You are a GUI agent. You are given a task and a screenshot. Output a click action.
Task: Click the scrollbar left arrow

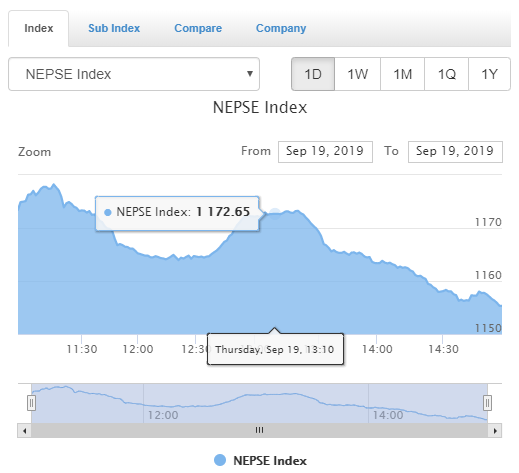tap(24, 431)
